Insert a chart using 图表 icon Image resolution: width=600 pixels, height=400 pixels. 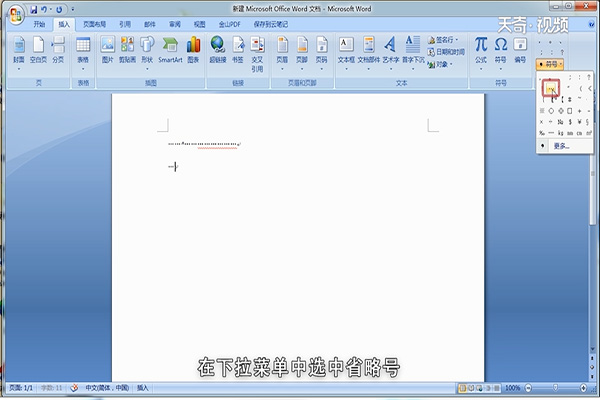(x=192, y=49)
